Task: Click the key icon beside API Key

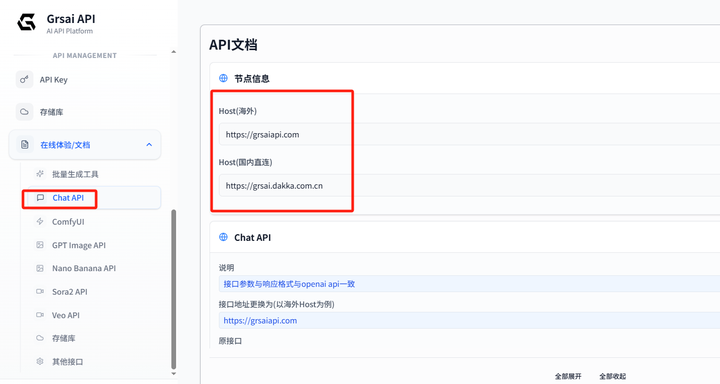Action: [24, 79]
